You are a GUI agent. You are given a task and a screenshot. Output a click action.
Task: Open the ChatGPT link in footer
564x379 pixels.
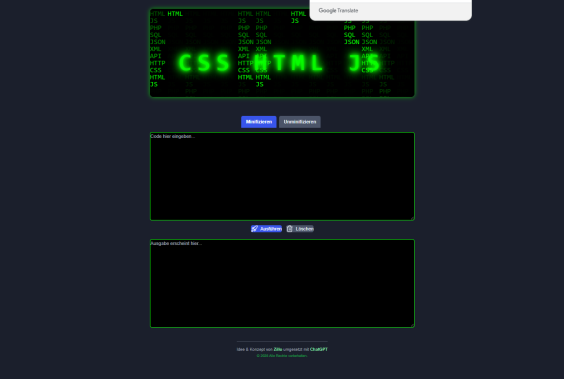(319, 349)
